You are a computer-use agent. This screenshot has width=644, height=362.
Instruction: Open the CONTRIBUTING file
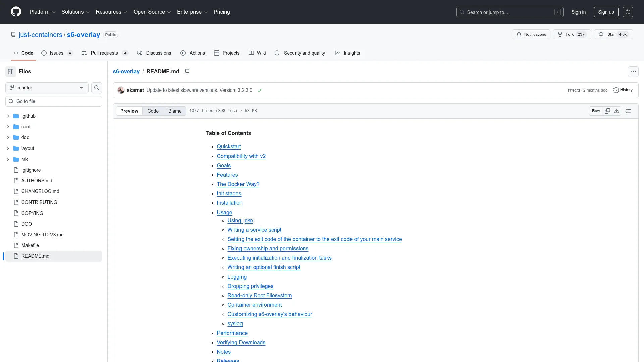[x=39, y=202]
